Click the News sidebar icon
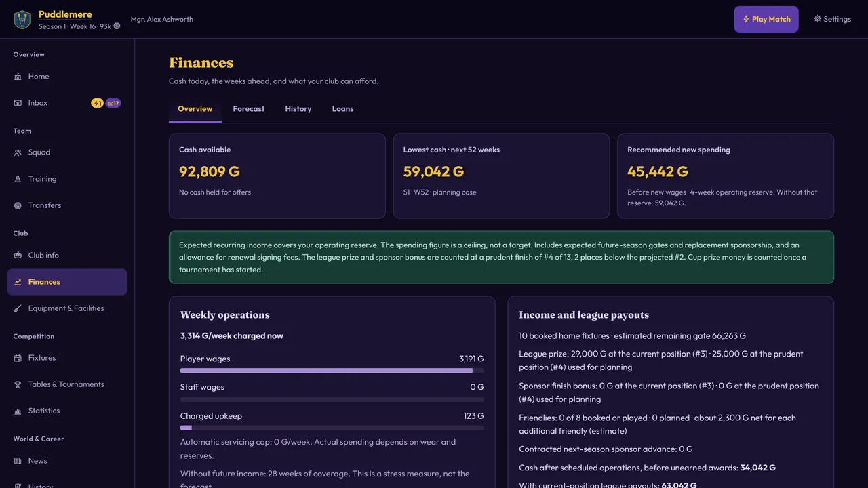The width and height of the screenshot is (868, 488). [x=18, y=461]
